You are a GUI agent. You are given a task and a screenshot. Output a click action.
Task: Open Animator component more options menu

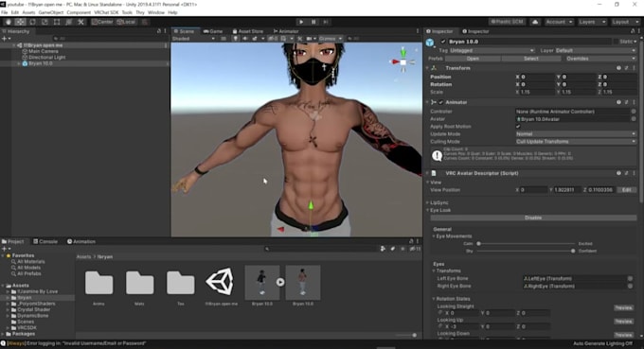point(635,102)
